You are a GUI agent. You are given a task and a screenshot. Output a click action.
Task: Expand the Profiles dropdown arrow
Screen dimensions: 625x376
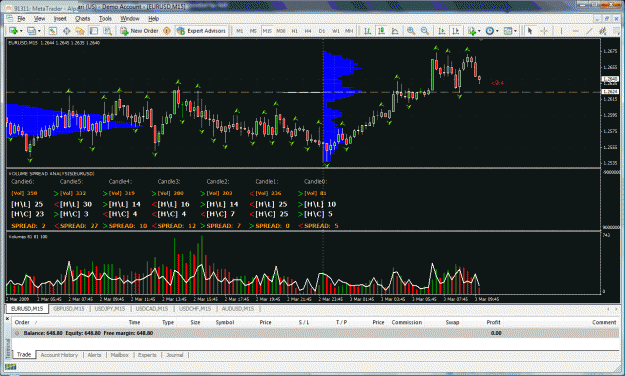click(39, 31)
